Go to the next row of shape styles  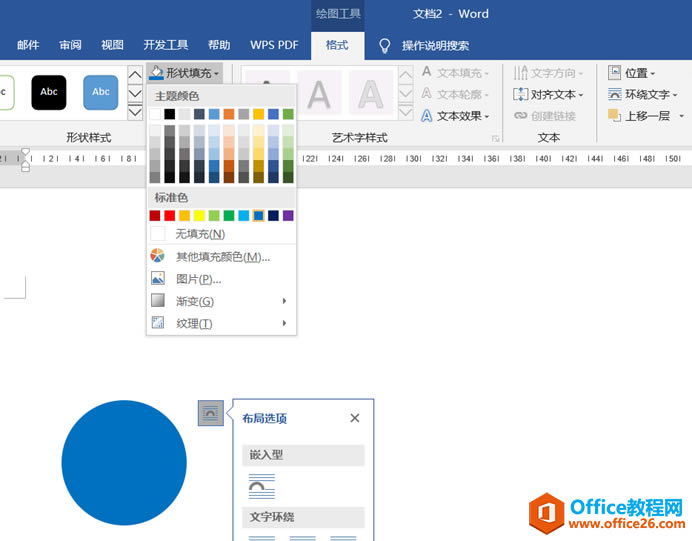tap(135, 94)
